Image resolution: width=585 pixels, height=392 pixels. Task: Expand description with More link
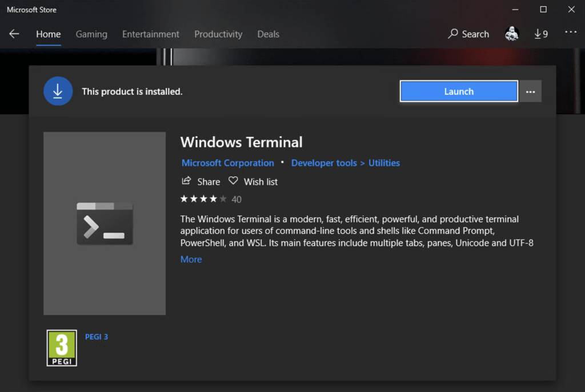coord(191,260)
